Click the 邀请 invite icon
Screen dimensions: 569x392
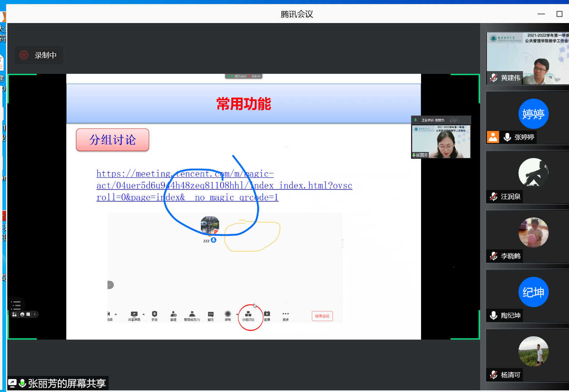[x=173, y=314]
